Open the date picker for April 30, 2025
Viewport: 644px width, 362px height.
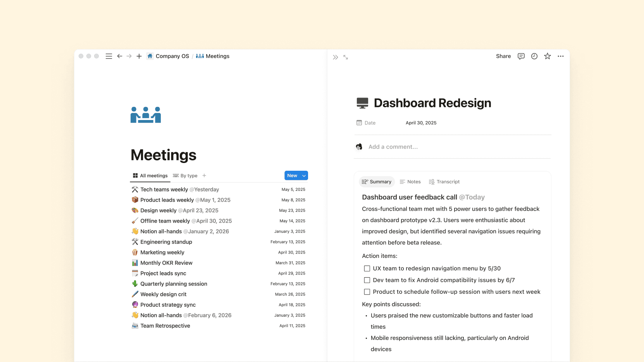[x=421, y=123]
